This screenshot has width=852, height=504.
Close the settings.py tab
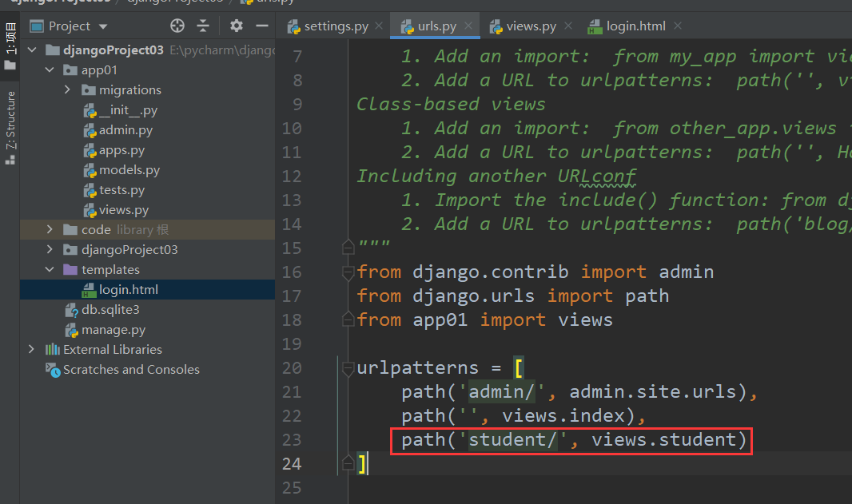click(379, 26)
